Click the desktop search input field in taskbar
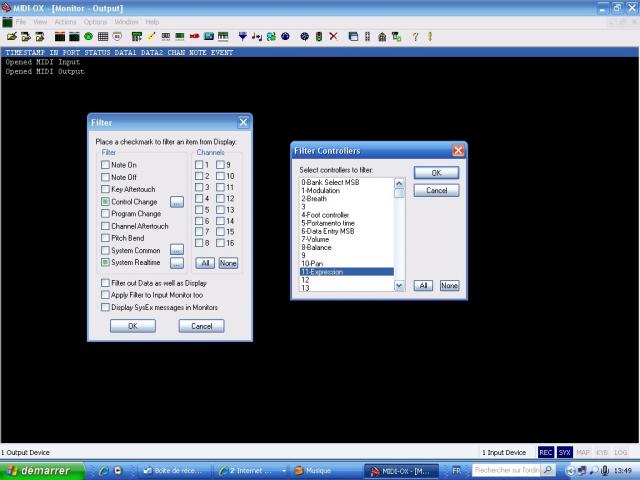Screen dimensions: 640x480 tap(507, 470)
